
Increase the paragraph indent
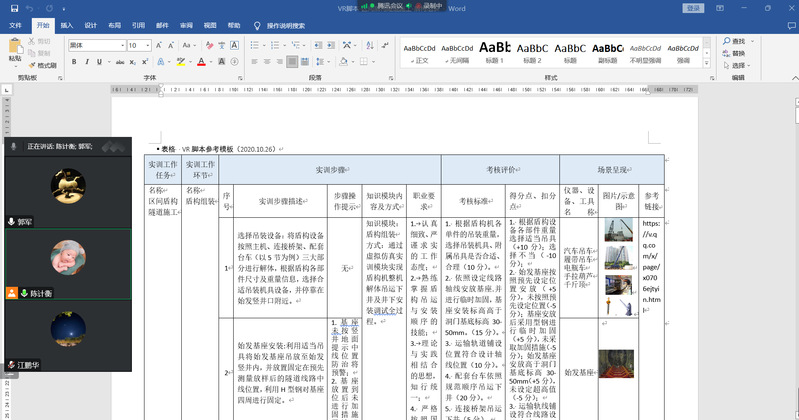click(x=331, y=45)
